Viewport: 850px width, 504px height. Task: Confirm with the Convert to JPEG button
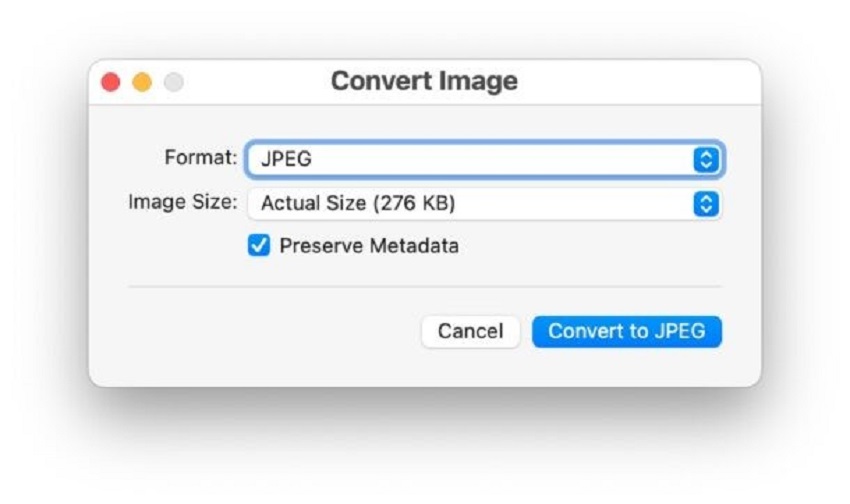point(627,332)
